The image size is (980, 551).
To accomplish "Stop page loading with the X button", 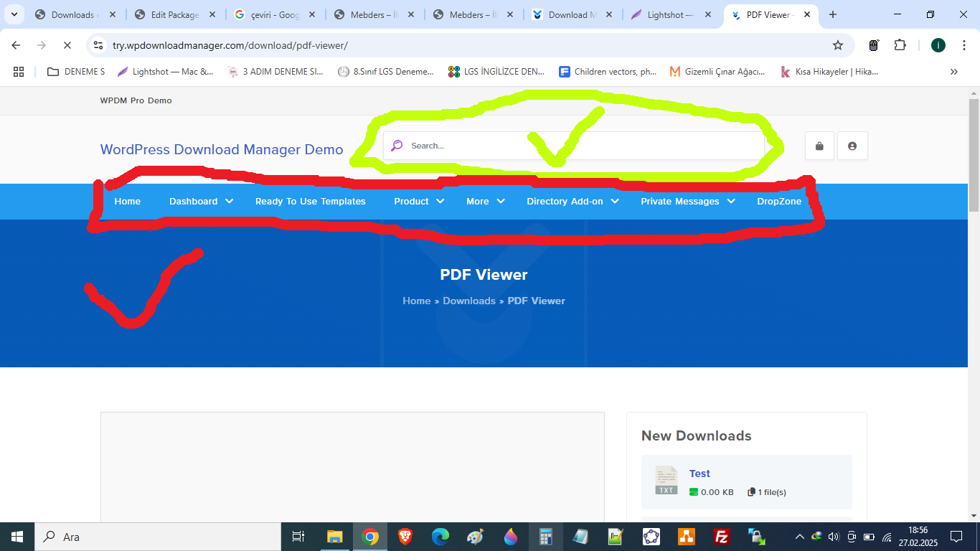I will click(67, 45).
